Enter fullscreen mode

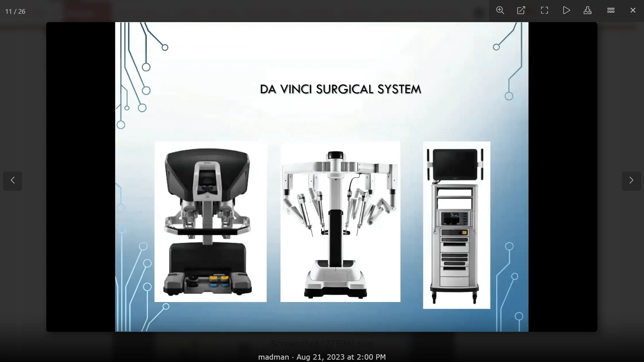pyautogui.click(x=544, y=10)
